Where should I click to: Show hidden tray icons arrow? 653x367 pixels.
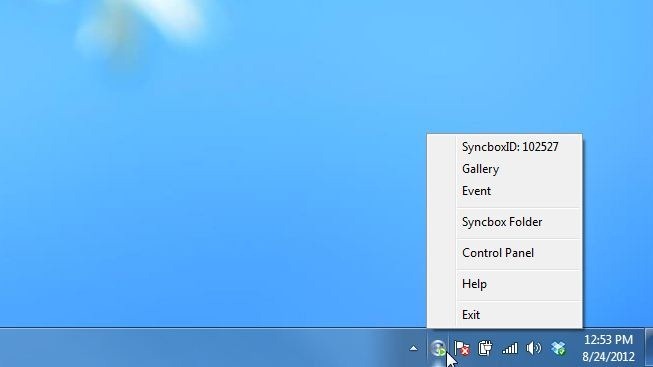coord(413,348)
